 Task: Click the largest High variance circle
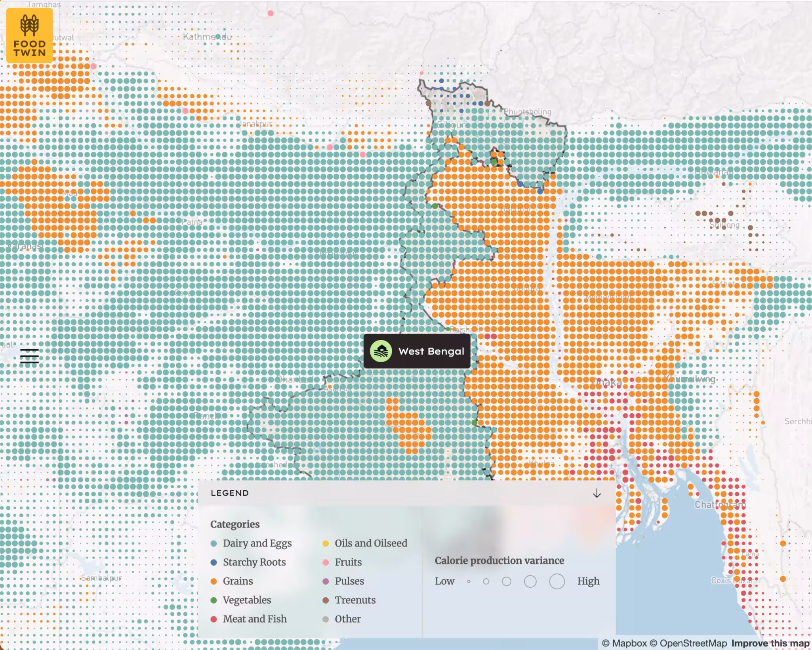[x=557, y=581]
